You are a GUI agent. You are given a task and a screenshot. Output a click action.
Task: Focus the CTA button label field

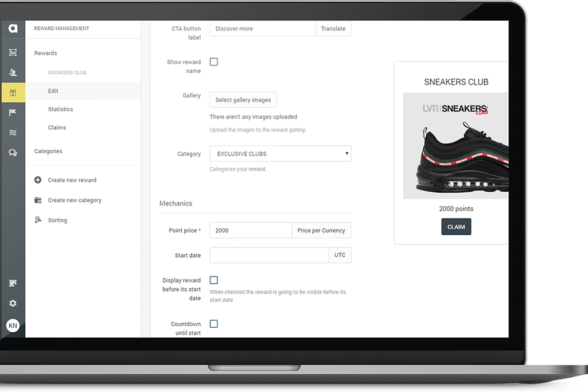pos(263,29)
